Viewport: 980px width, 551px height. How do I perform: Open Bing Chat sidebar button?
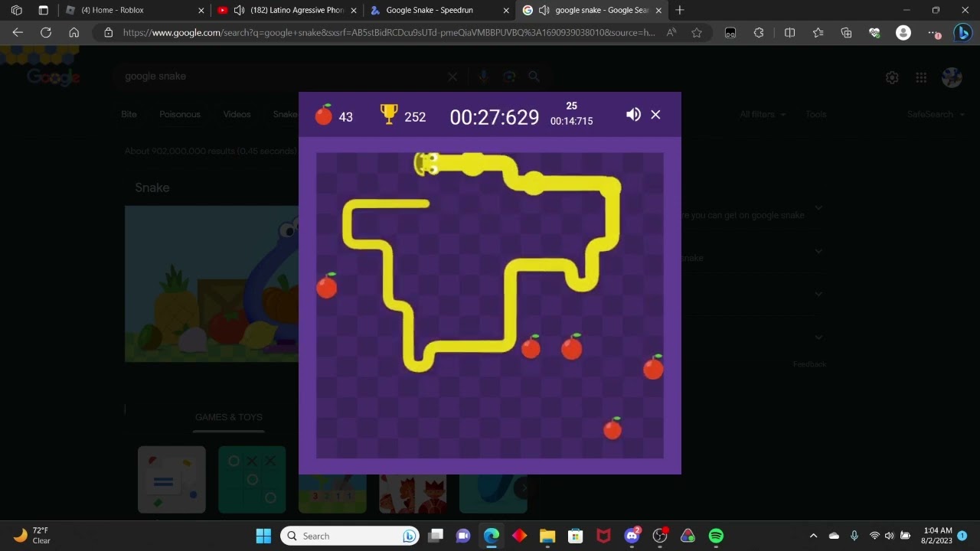pyautogui.click(x=963, y=33)
